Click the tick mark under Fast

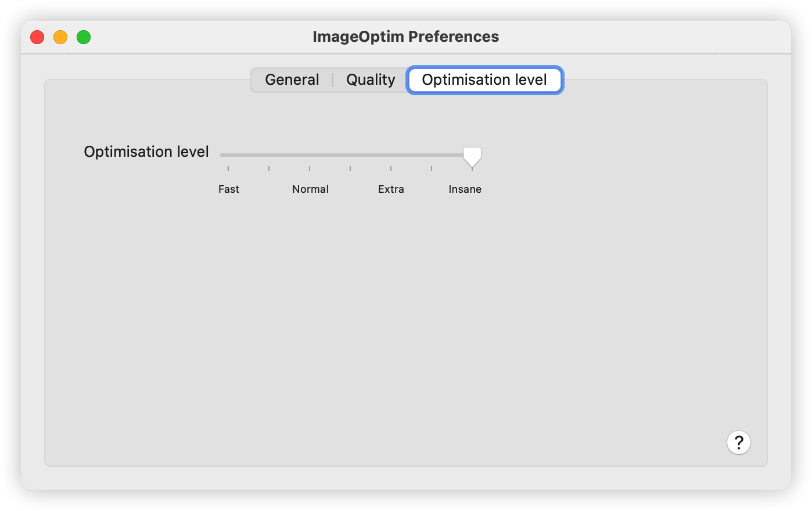click(228, 168)
